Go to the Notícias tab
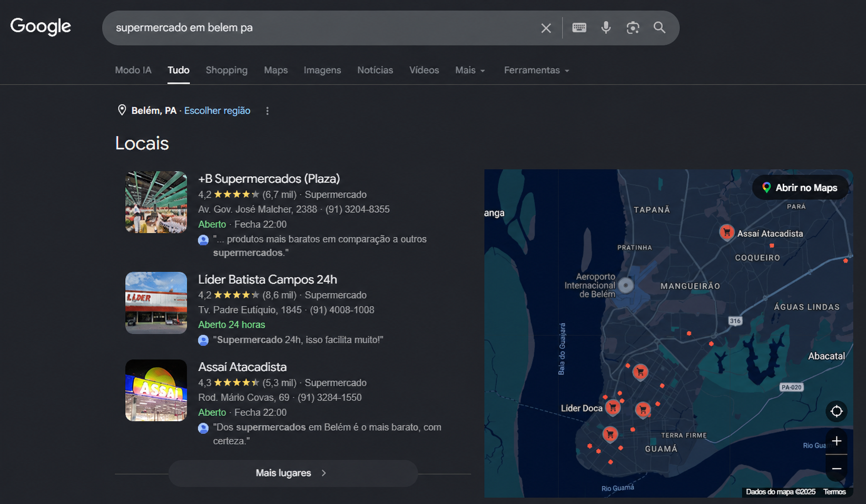Viewport: 866px width, 504px height. [x=375, y=70]
